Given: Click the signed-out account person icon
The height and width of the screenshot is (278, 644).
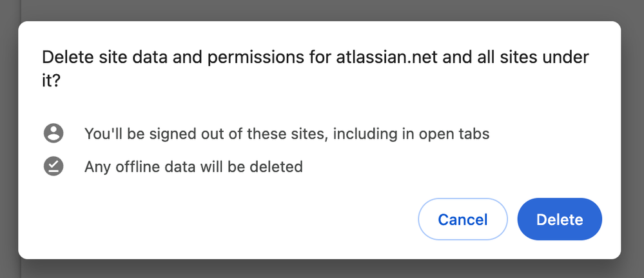Looking at the screenshot, I should pos(54,134).
